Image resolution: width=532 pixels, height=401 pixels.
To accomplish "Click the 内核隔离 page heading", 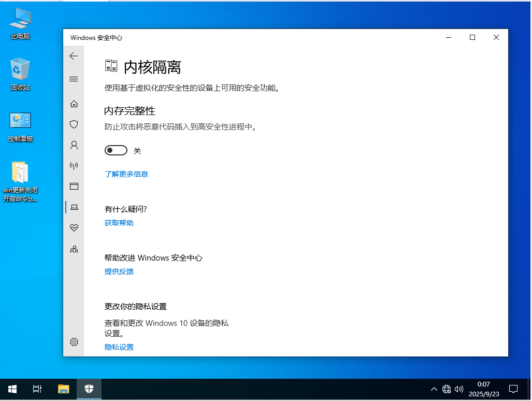I will tap(152, 67).
